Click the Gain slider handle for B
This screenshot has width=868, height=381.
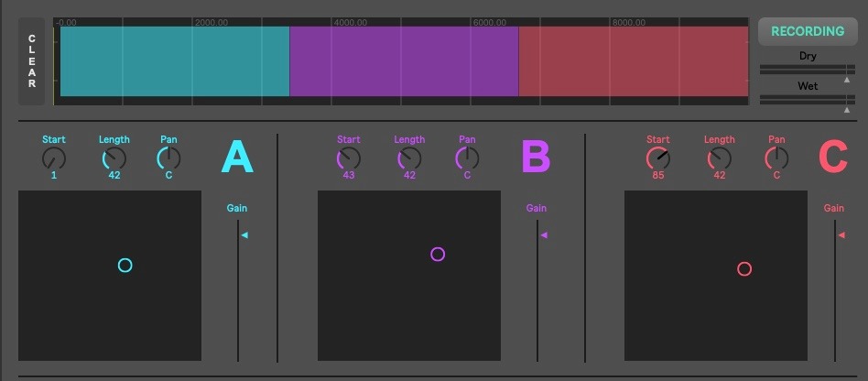[543, 235]
